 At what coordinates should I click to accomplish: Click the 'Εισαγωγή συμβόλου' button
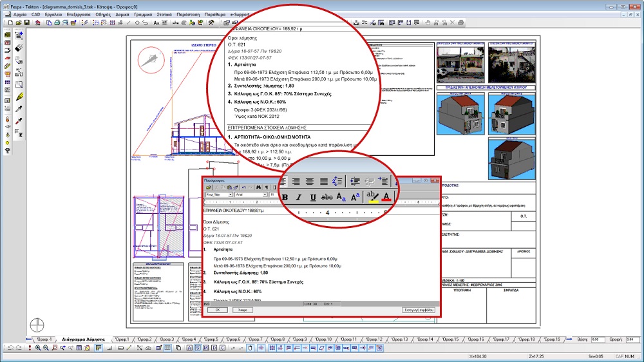pyautogui.click(x=418, y=310)
